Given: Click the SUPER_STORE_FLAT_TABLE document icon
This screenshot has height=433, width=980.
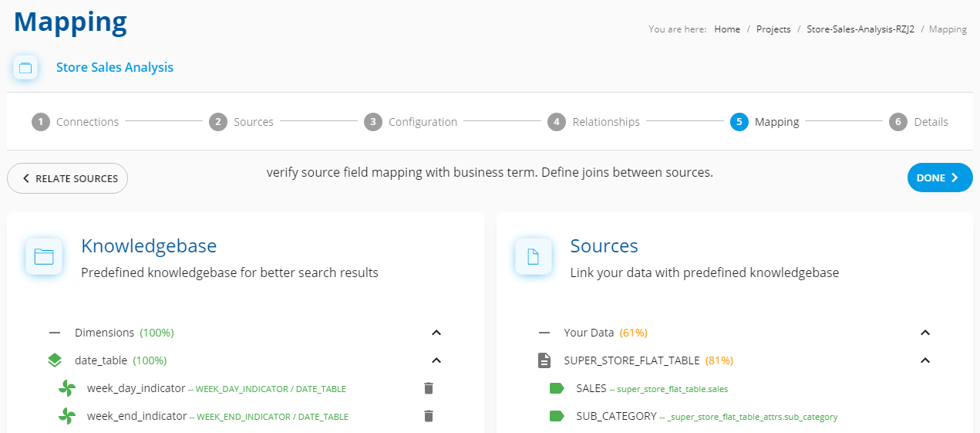Looking at the screenshot, I should (x=544, y=360).
